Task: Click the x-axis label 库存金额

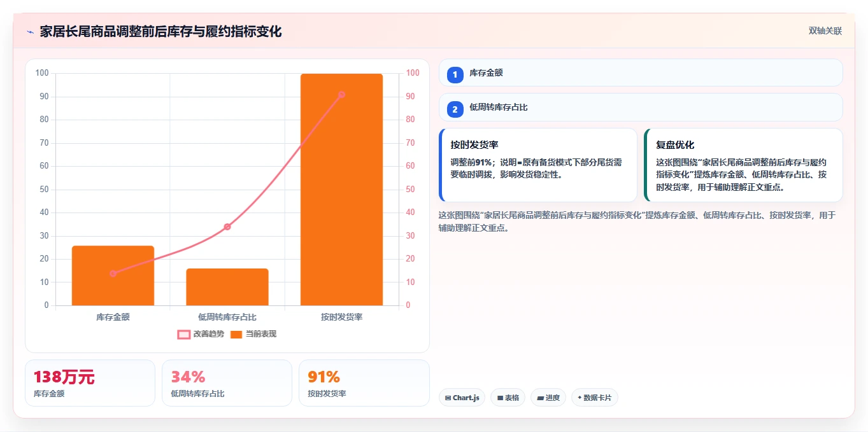Action: (113, 317)
